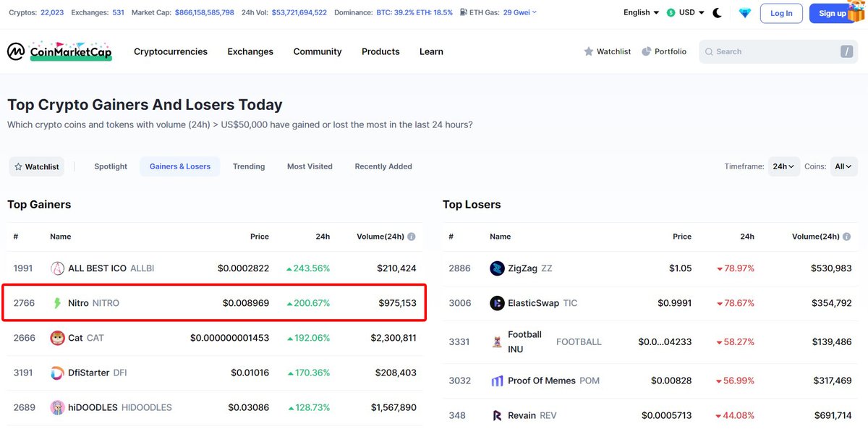Click the Revain coin logo
Screen dimensions: 868x429
point(497,415)
